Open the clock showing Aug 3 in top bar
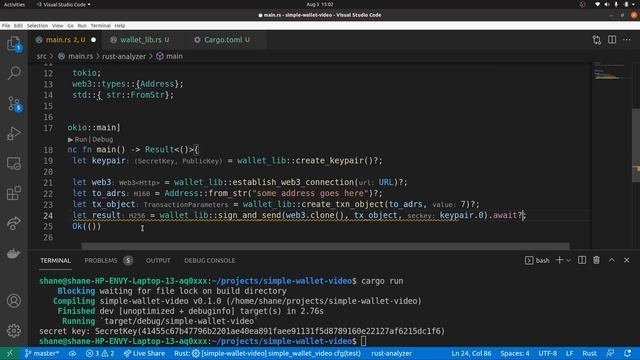 [x=320, y=4]
